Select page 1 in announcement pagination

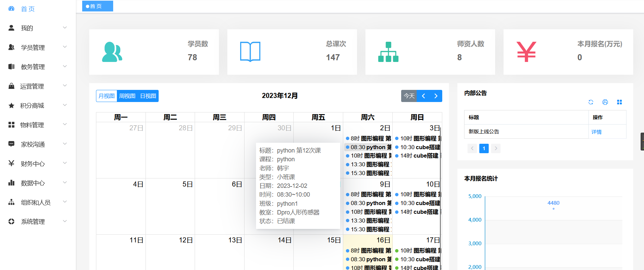coord(484,148)
